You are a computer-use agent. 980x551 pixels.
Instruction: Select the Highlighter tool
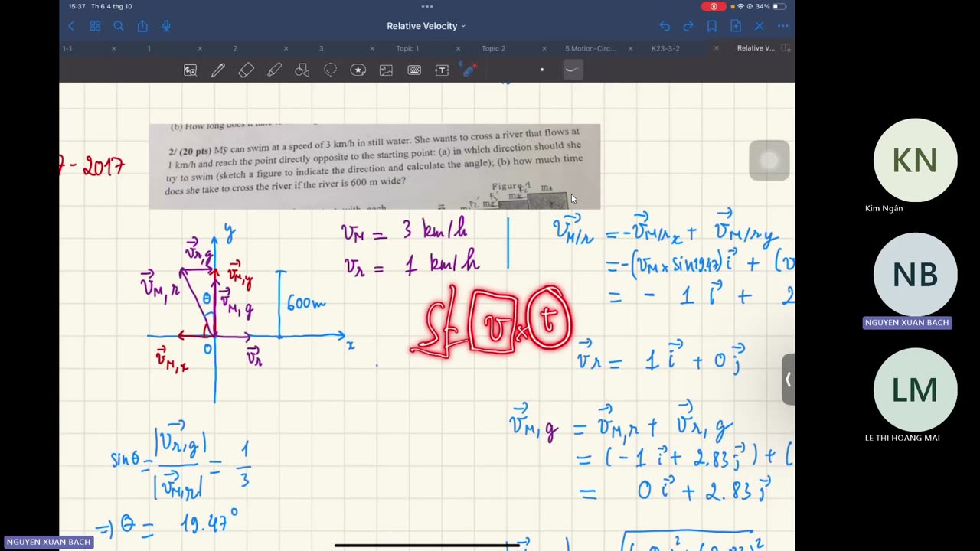click(x=274, y=70)
